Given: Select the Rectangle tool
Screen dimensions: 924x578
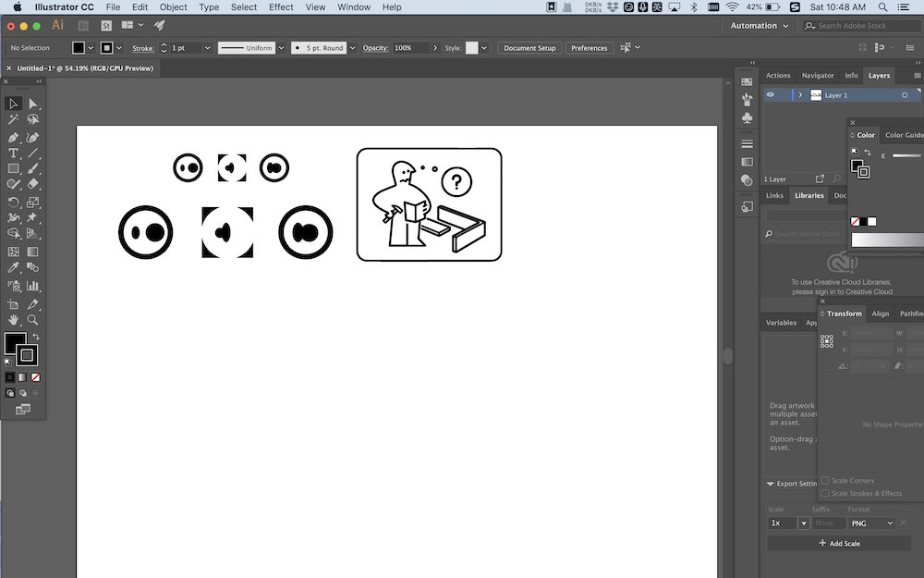Looking at the screenshot, I should (x=13, y=168).
